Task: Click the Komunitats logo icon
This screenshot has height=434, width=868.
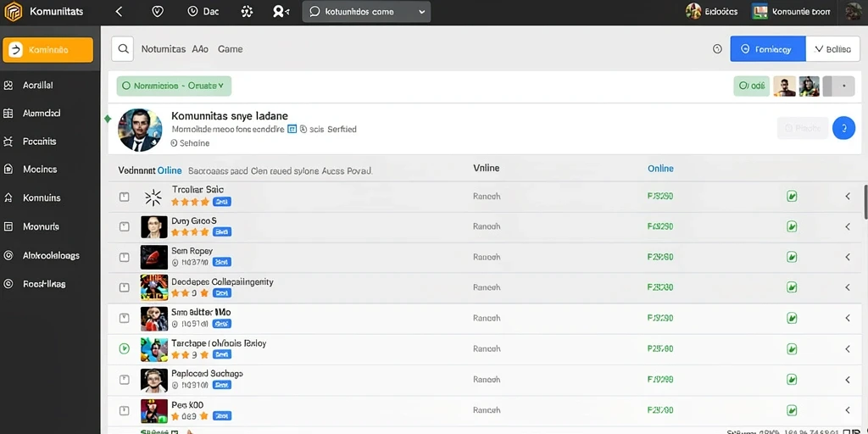Action: (x=13, y=12)
